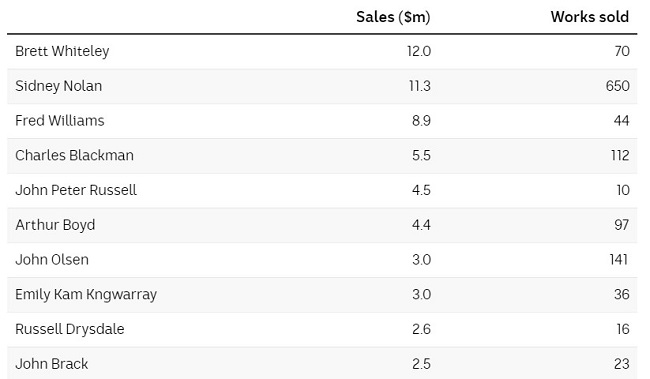
Task: Select the Sidney Nolan artist name
Action: pyautogui.click(x=58, y=86)
